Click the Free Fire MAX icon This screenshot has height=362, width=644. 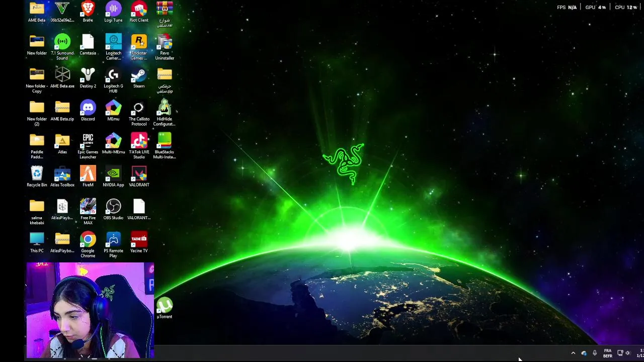coord(88,212)
